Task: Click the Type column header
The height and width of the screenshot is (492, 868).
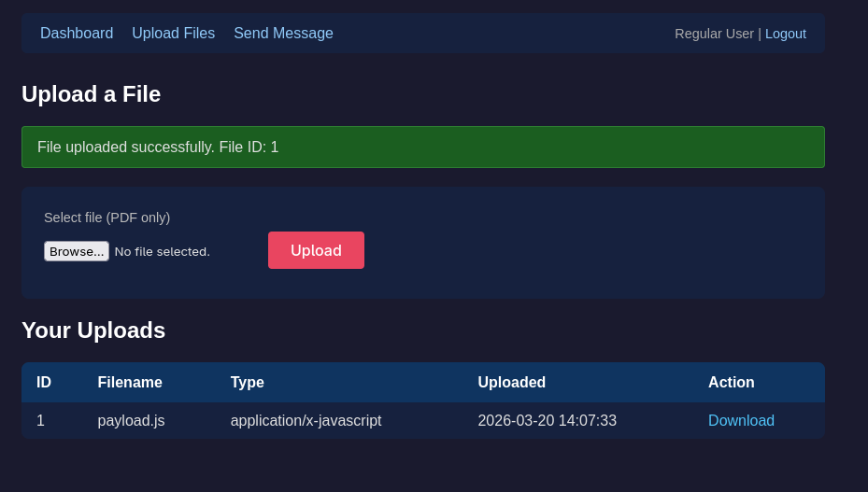Action: click(248, 383)
